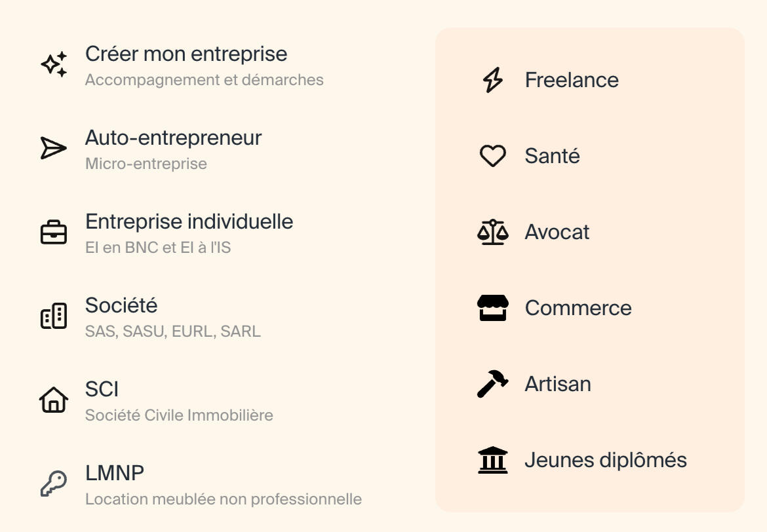Select the Jeunes diplômés text link
Viewport: 767px width, 532px height.
point(605,460)
